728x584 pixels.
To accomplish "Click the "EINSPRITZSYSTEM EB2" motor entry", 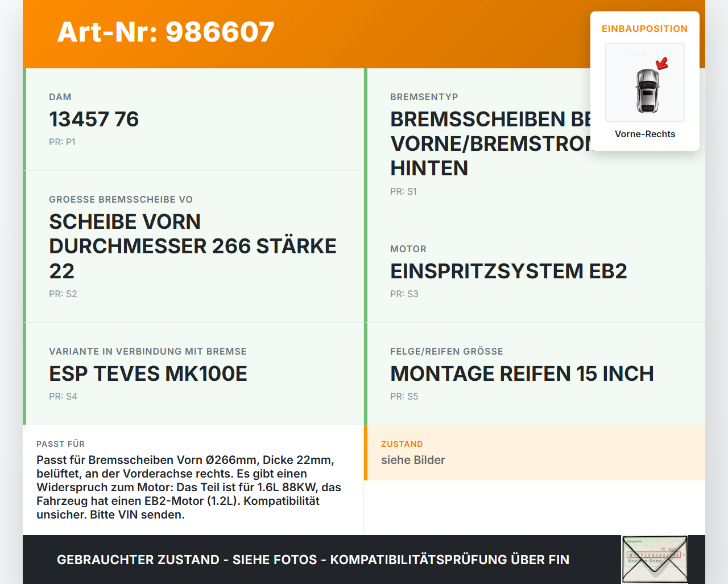I will pyautogui.click(x=508, y=272).
